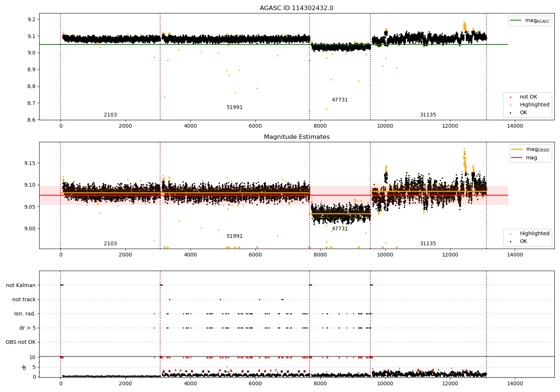Click obsid label '31135' in Magnitude Estimates plot
560x392 pixels.
(x=428, y=244)
